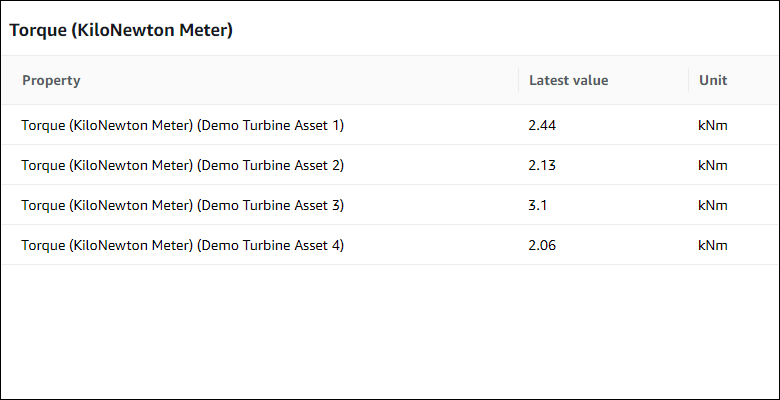This screenshot has height=400, width=780.
Task: Click the Unit column header
Action: pyautogui.click(x=712, y=80)
